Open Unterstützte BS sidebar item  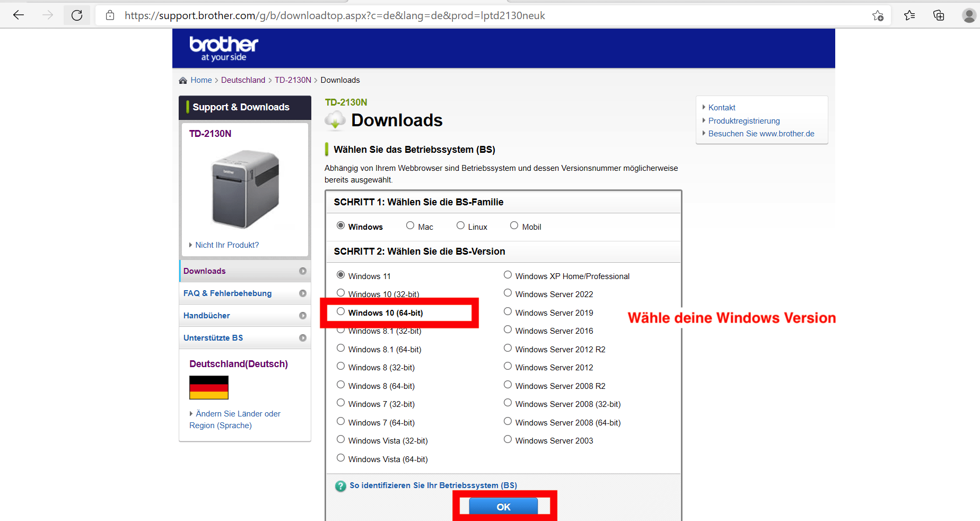pyautogui.click(x=245, y=338)
